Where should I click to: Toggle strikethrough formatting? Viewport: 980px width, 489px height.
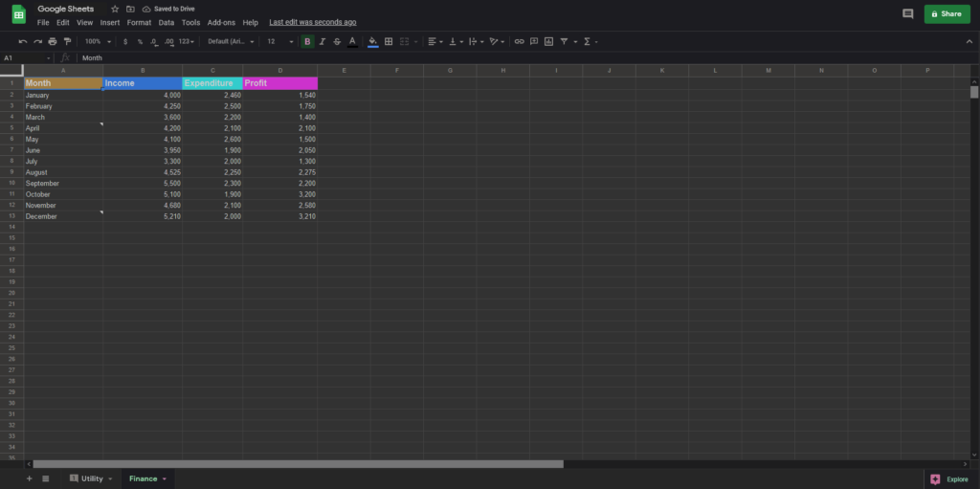(x=338, y=41)
